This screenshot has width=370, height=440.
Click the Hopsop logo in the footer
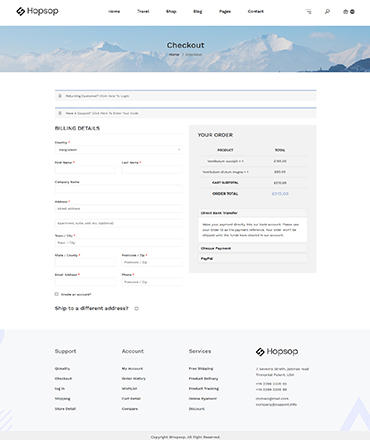coord(277,351)
